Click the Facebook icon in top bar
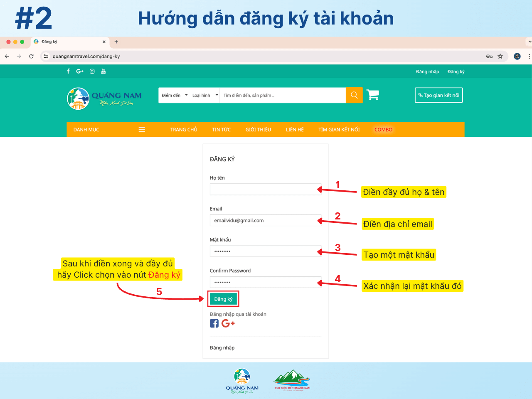 click(x=68, y=71)
